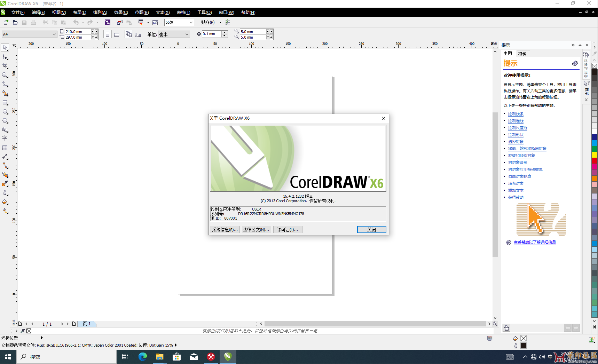Select the 页 1 page tab
This screenshot has height=364, width=598.
[x=87, y=324]
